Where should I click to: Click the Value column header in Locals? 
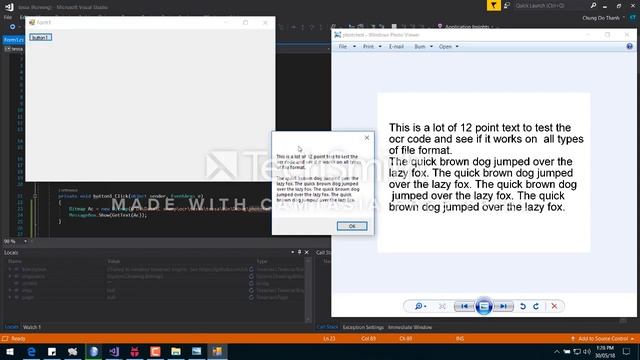click(x=114, y=261)
